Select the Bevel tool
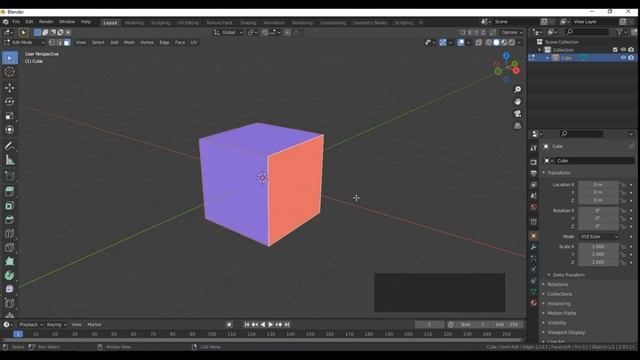This screenshot has height=360, width=640. [x=10, y=220]
